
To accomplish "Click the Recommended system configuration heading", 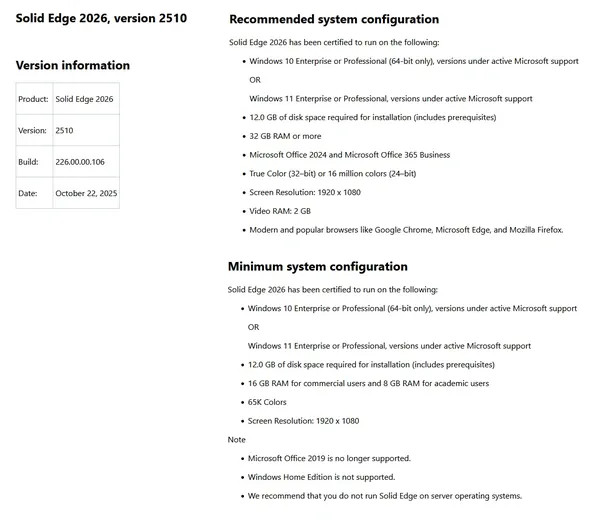I will [334, 19].
